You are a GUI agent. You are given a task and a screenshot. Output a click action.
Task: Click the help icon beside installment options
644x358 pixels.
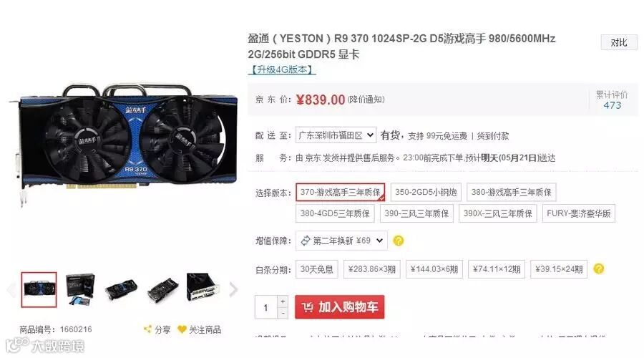tap(599, 269)
